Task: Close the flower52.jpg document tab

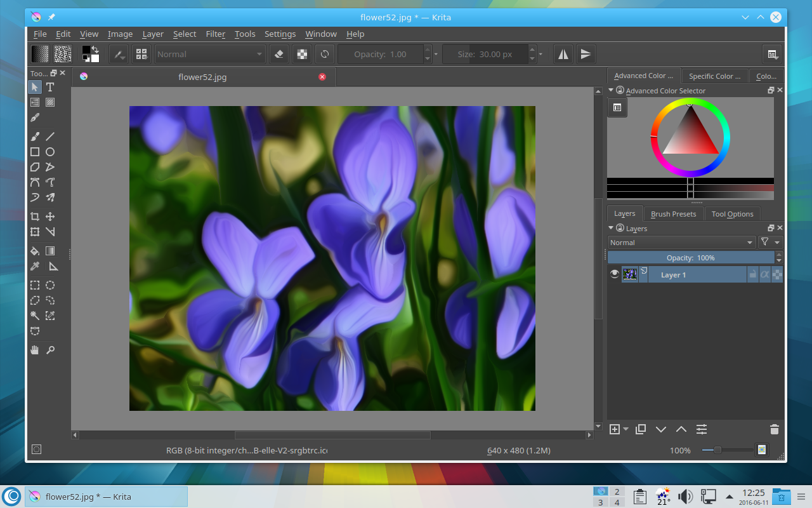Action: (x=322, y=77)
